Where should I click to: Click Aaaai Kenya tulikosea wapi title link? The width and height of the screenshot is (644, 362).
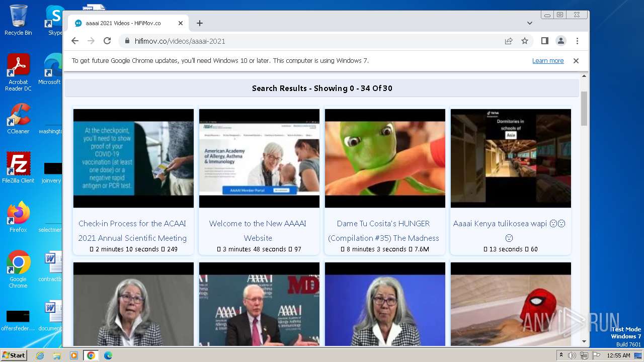(x=509, y=231)
